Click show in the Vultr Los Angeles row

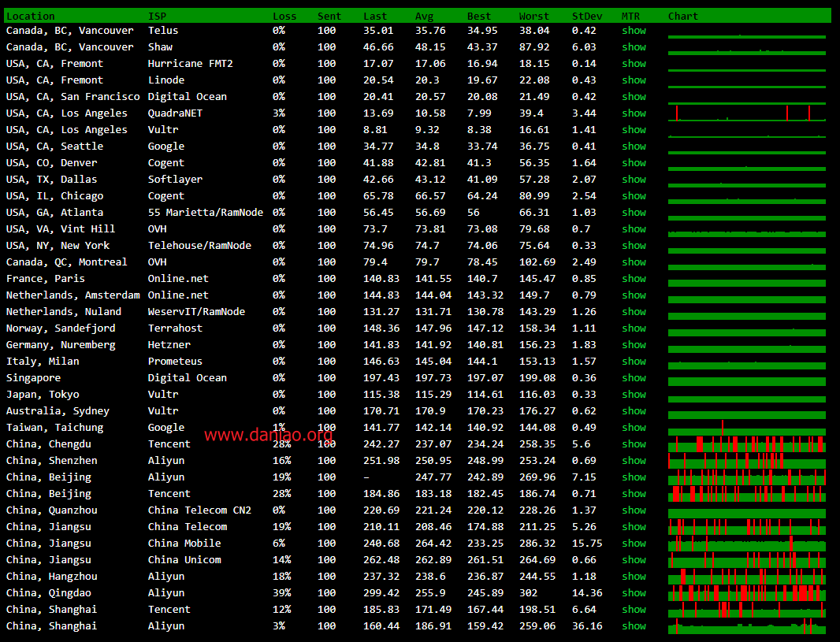tap(634, 129)
